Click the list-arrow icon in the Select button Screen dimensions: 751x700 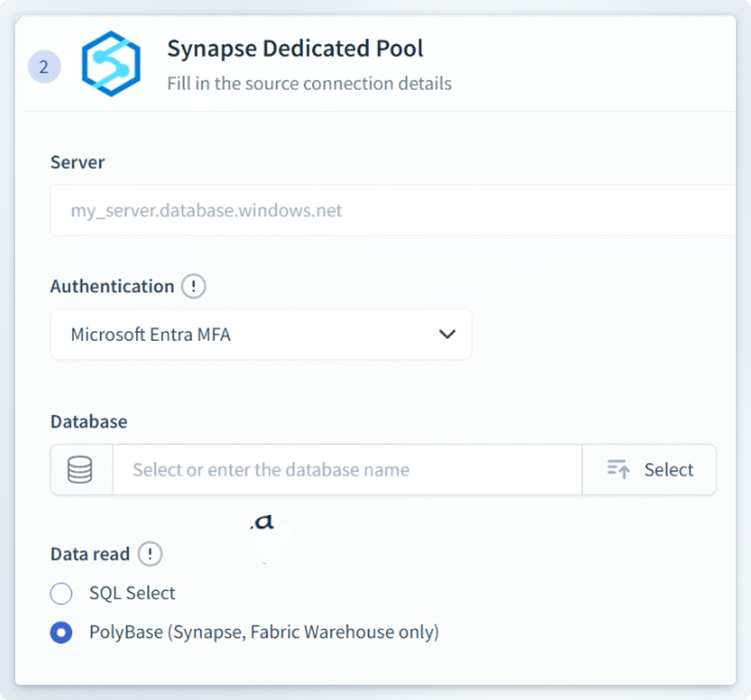tap(618, 469)
